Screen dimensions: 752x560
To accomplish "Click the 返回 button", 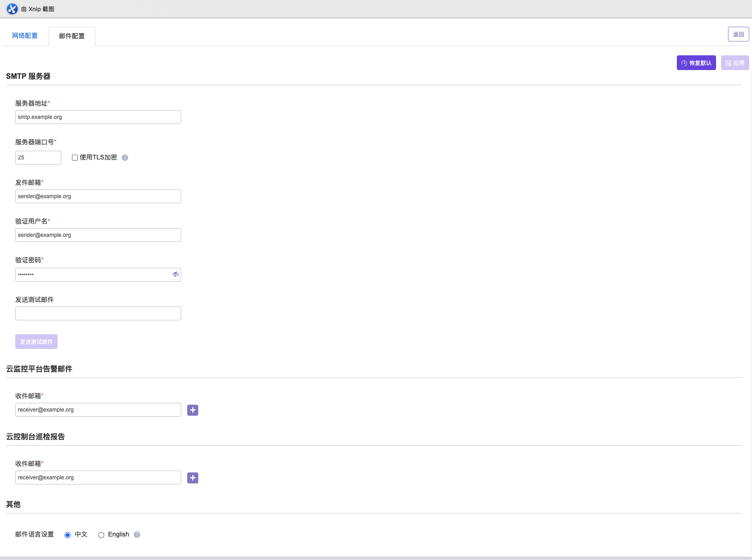I will coord(738,35).
